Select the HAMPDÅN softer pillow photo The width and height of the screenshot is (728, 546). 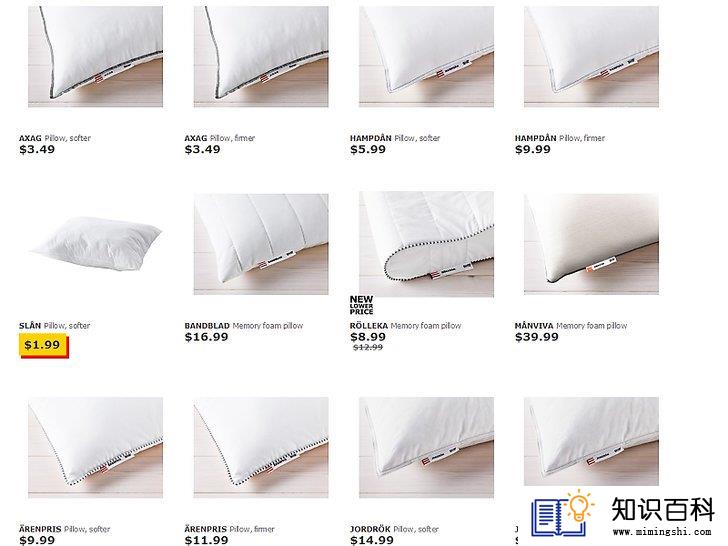[426, 57]
